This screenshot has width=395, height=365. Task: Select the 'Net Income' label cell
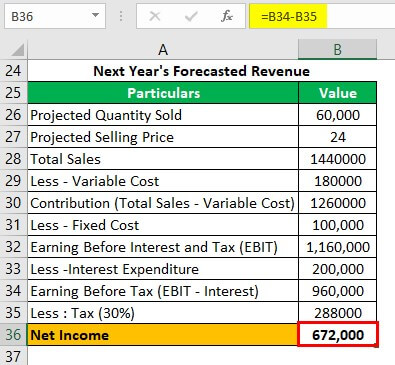tap(163, 335)
